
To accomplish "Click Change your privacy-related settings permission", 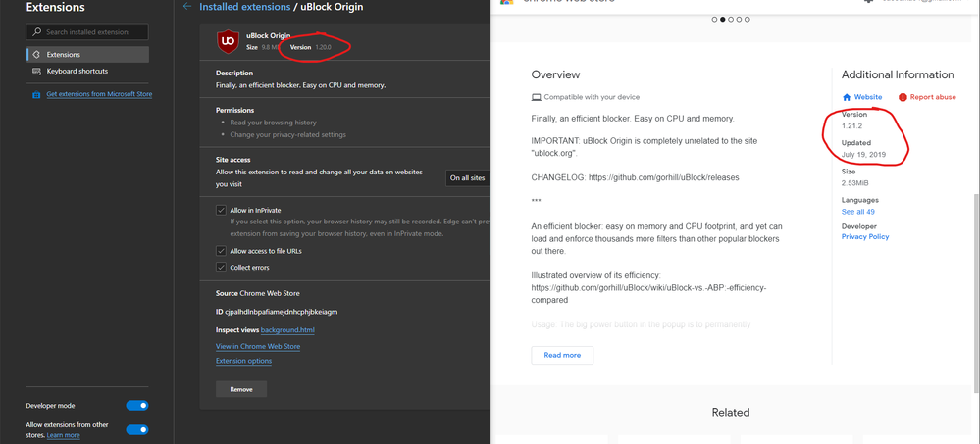I will tap(287, 135).
